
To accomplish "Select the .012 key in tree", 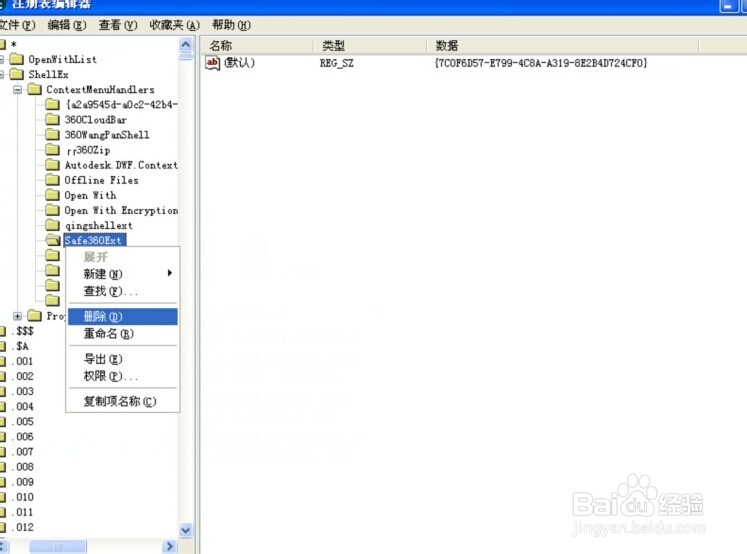I will click(23, 527).
